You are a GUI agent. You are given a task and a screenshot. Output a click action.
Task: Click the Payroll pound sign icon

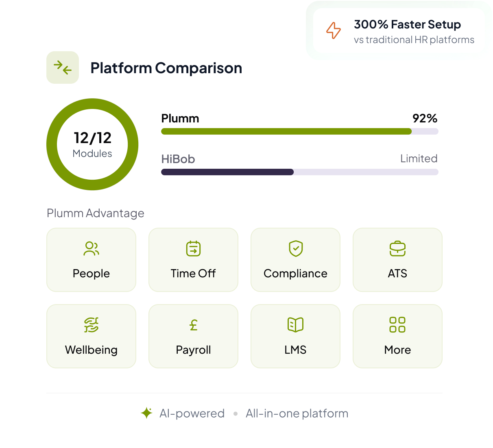194,325
